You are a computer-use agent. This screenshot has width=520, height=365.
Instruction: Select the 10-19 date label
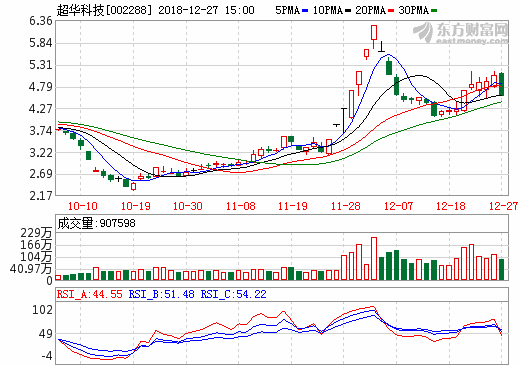135,206
